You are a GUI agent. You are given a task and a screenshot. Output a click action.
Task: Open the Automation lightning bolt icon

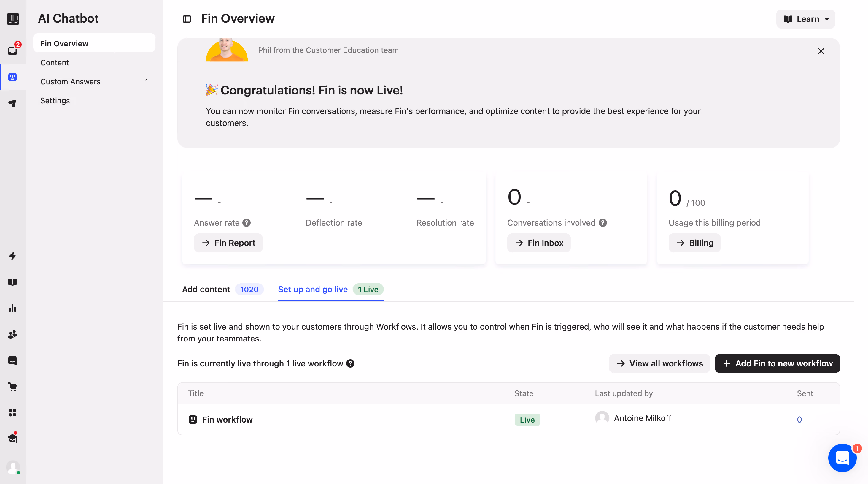[x=13, y=256]
